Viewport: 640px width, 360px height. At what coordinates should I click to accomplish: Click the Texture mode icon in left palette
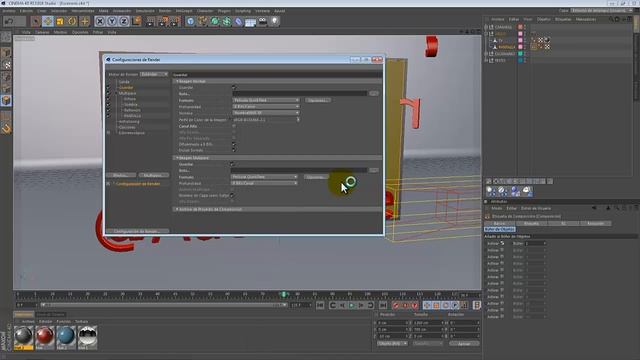point(6,65)
